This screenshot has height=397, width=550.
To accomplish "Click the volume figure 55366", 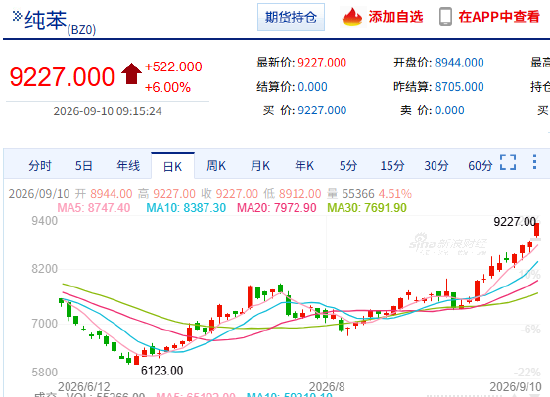I will (x=358, y=194).
